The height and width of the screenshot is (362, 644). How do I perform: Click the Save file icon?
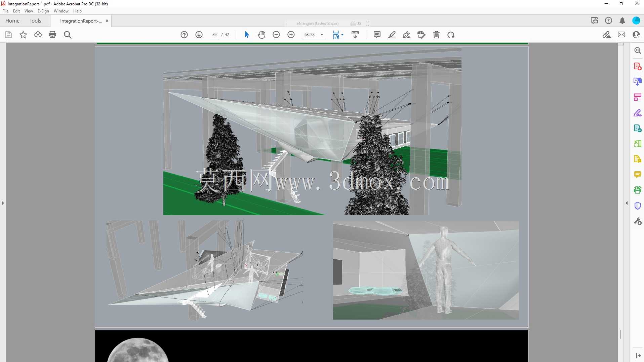(x=8, y=35)
